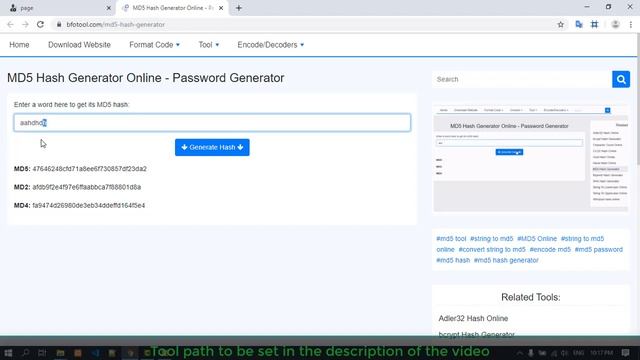This screenshot has height=360, width=640.
Task: View site lock security info
Action: 59,24
